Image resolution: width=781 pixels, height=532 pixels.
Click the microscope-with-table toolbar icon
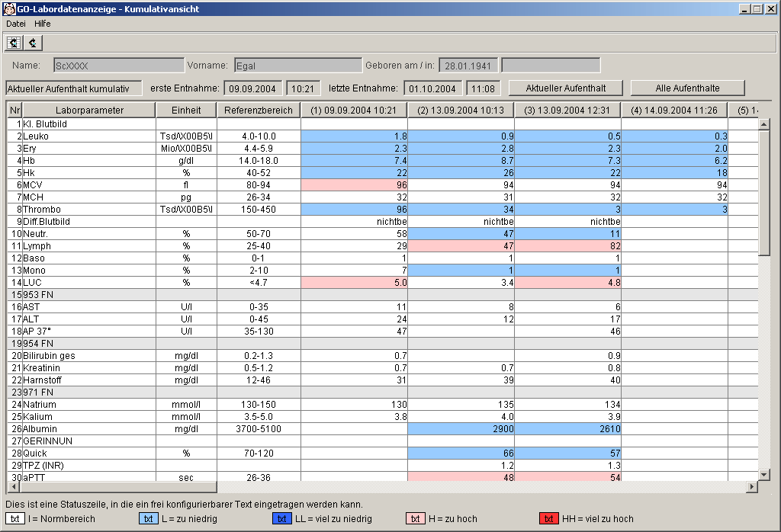click(14, 43)
